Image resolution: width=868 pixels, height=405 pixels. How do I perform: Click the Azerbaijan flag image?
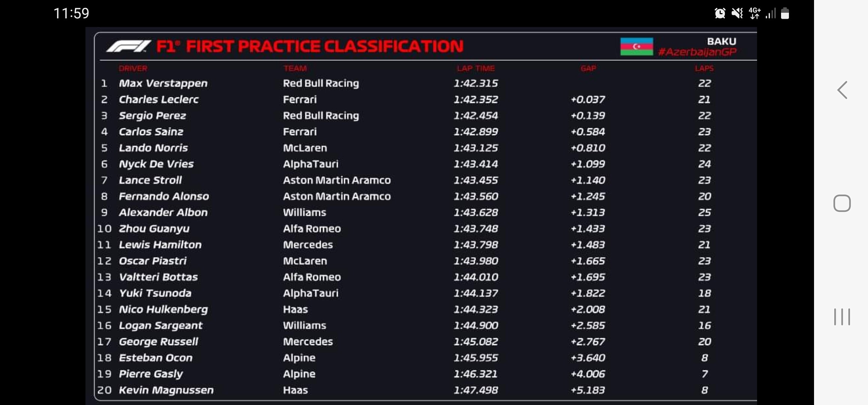pos(636,46)
